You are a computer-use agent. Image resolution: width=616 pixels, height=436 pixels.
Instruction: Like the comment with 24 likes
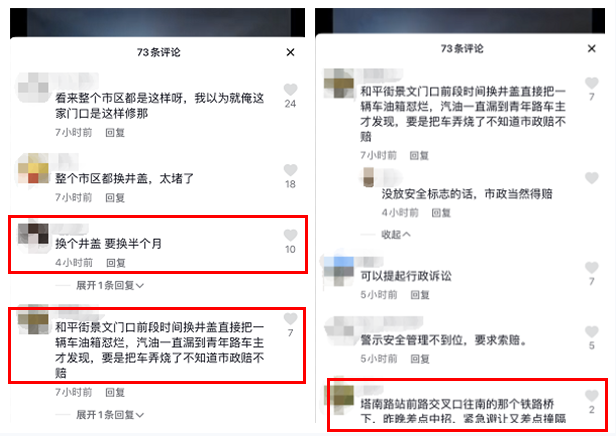coord(290,90)
